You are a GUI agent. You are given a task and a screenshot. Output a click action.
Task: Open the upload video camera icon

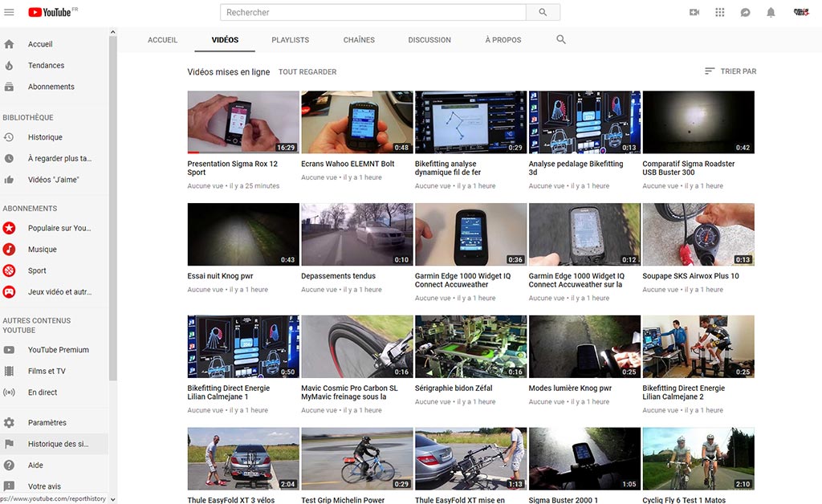(694, 12)
